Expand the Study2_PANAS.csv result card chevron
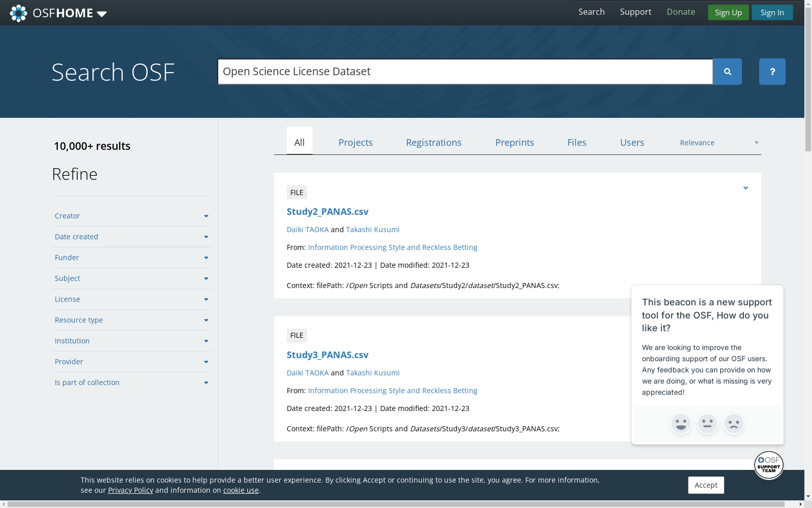 (746, 188)
